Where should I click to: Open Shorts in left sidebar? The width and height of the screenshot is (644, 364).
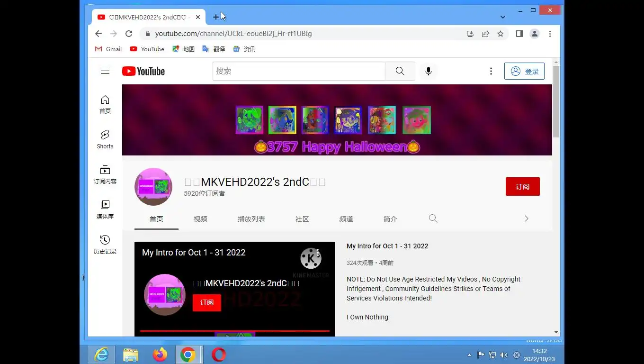tap(105, 139)
